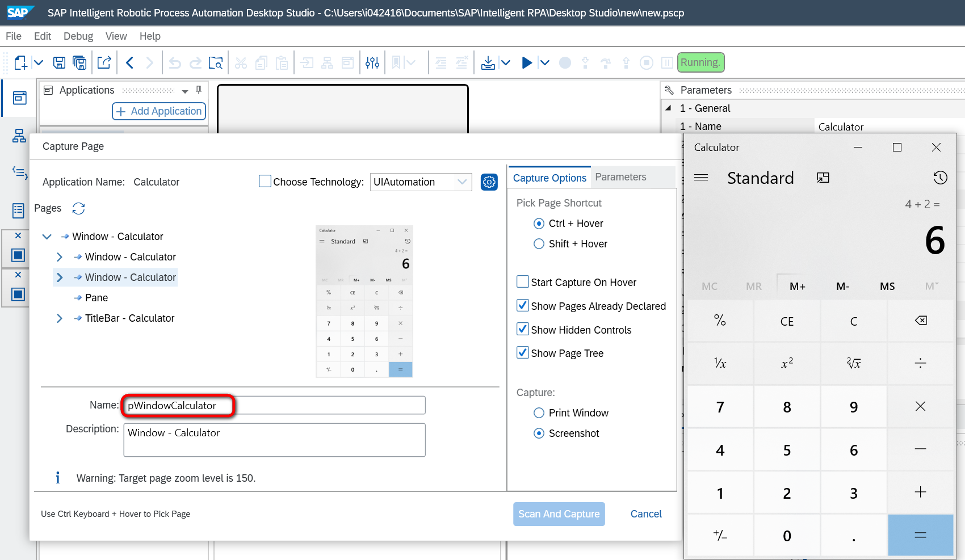Click the blue Start debug play icon
This screenshot has width=965, height=560.
[x=527, y=62]
